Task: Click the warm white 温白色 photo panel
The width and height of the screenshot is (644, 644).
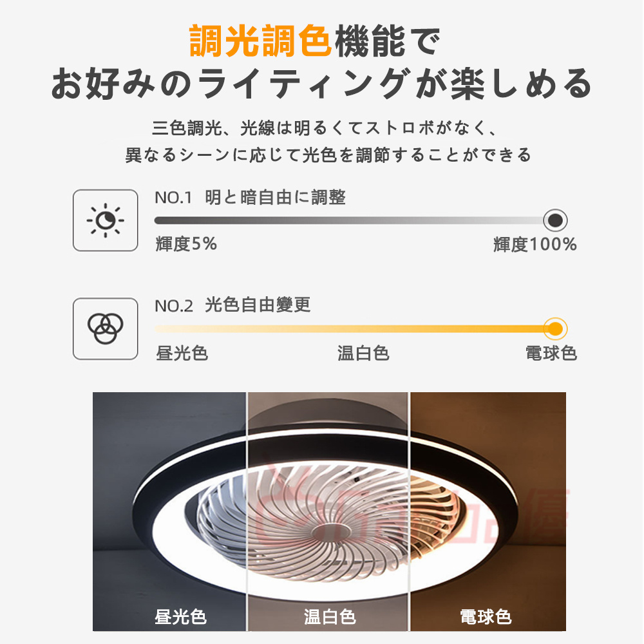Action: pos(328,511)
